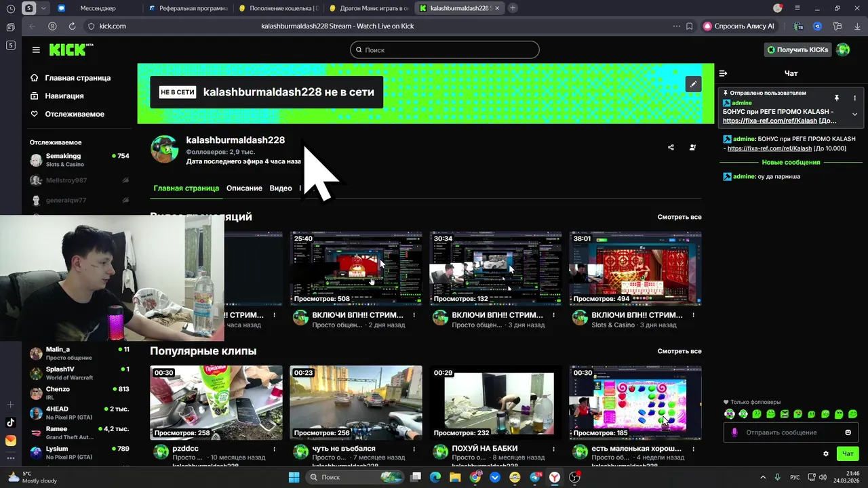Image resolution: width=868 pixels, height=488 pixels.
Task: Close the kalashburmaldash228 tab
Action: [x=497, y=8]
